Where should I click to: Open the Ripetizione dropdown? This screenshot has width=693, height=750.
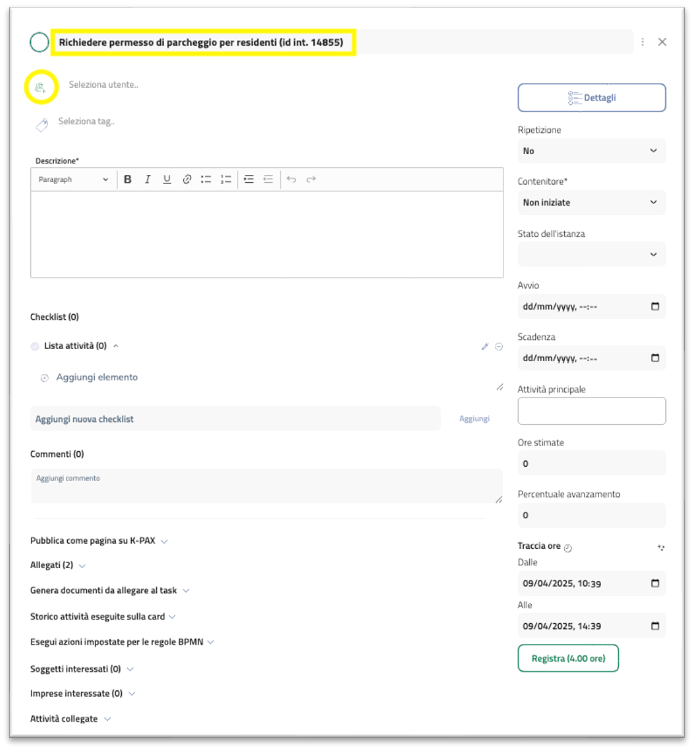pyautogui.click(x=591, y=151)
